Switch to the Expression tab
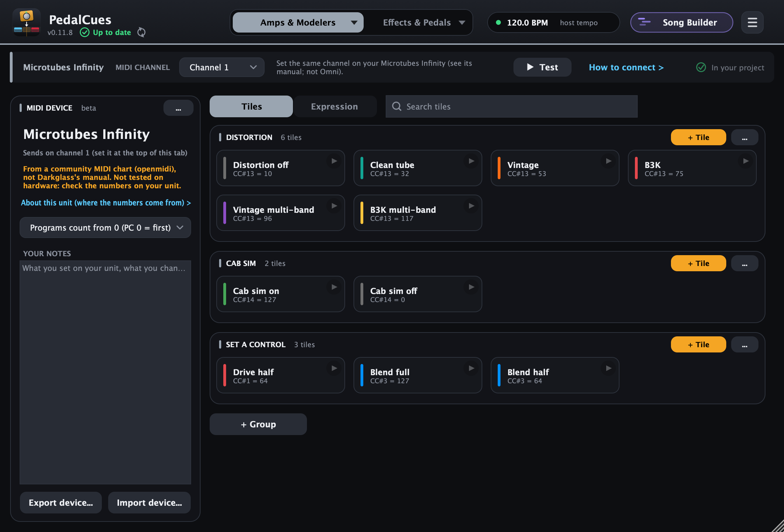 335,106
